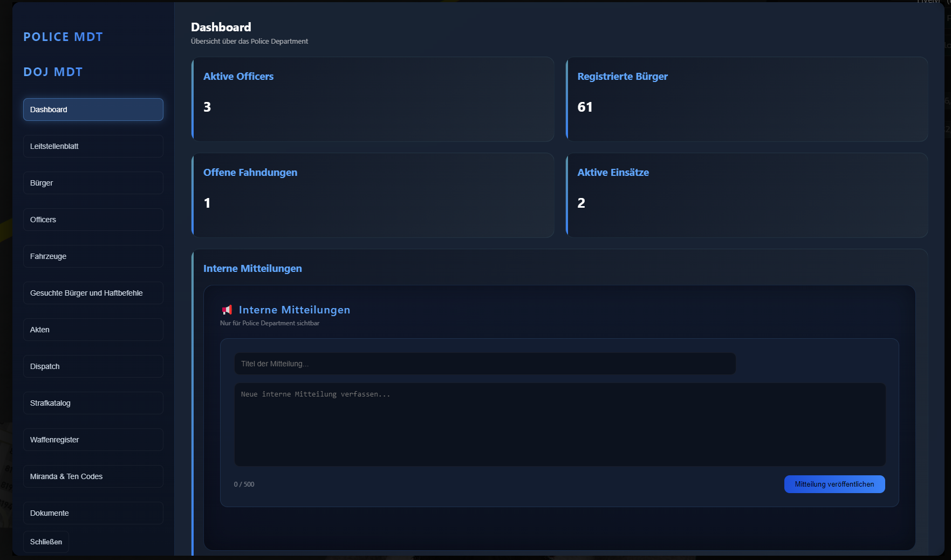The image size is (951, 560).
Task: Click the Offene Fahndungen card
Action: (x=373, y=195)
